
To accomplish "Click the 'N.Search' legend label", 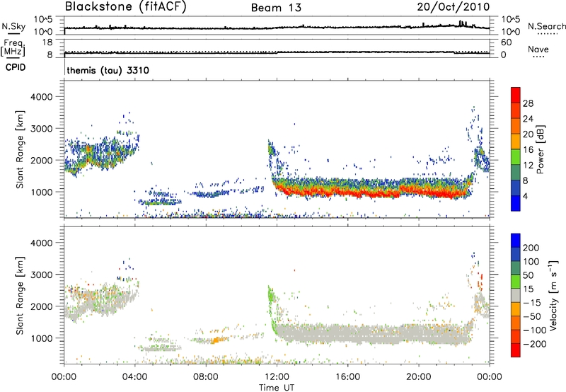I will (547, 26).
